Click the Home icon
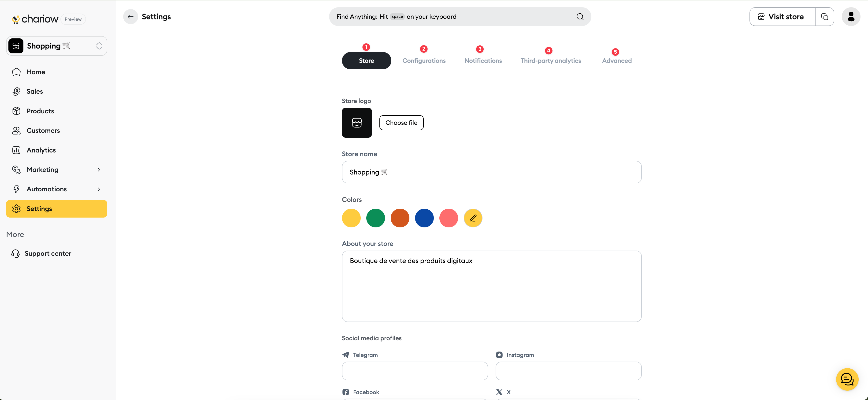The width and height of the screenshot is (868, 400). click(x=16, y=72)
